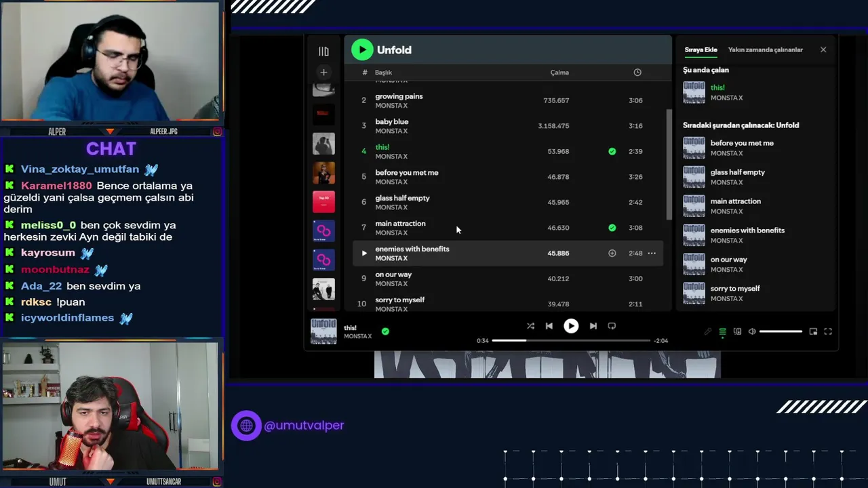Open Your Library sidebar icon

pos(323,52)
